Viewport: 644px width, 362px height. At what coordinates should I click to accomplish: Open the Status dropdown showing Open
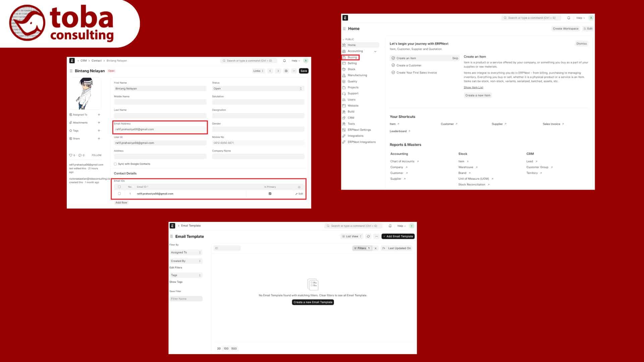(x=258, y=88)
